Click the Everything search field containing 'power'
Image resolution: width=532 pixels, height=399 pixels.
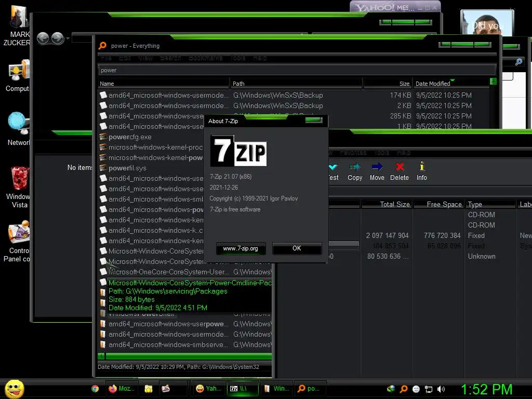pos(297,70)
